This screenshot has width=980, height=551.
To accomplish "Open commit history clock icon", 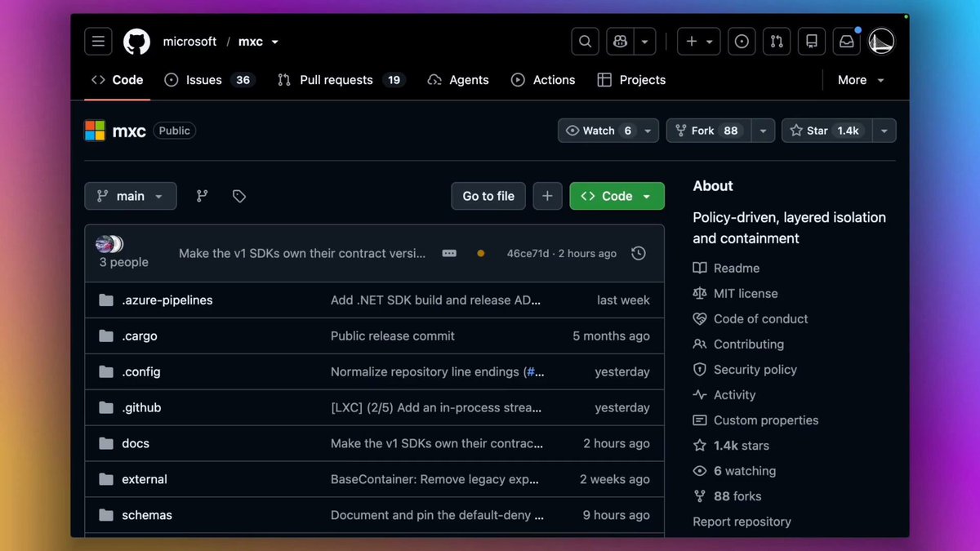I will pyautogui.click(x=639, y=253).
